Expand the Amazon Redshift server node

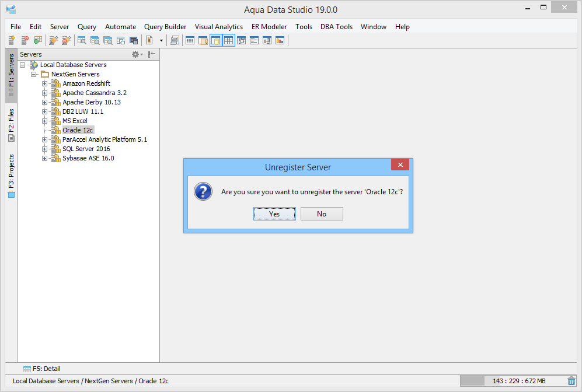44,83
